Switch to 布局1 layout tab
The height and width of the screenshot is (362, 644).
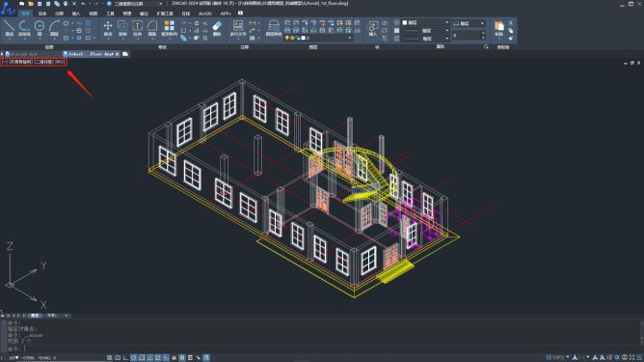52,316
